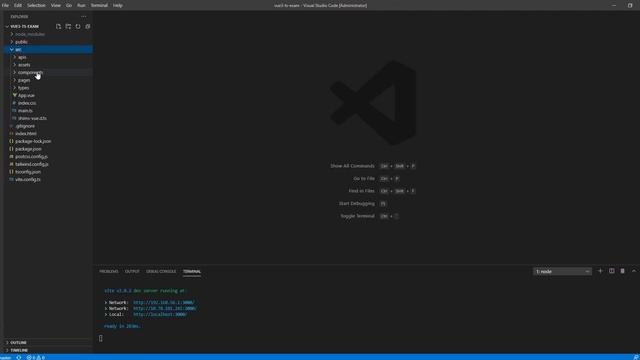Open the Help menu
The height and width of the screenshot is (360, 640).
tap(118, 5)
